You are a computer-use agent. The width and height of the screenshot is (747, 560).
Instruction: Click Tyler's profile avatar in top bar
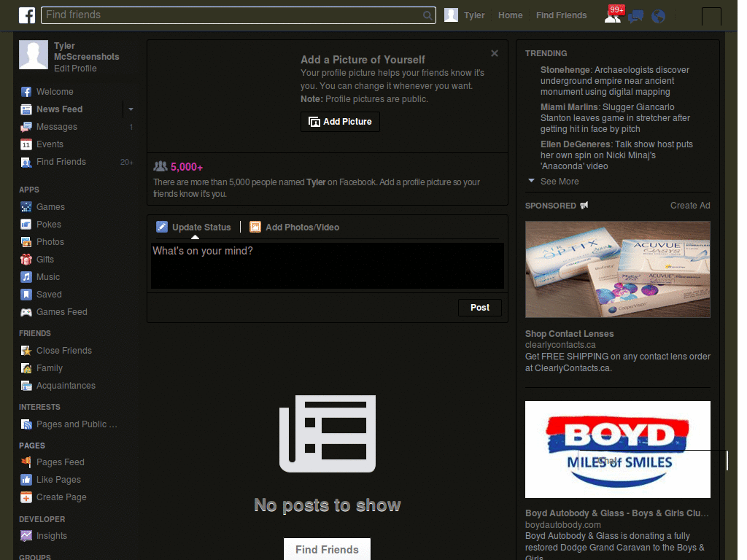click(451, 15)
